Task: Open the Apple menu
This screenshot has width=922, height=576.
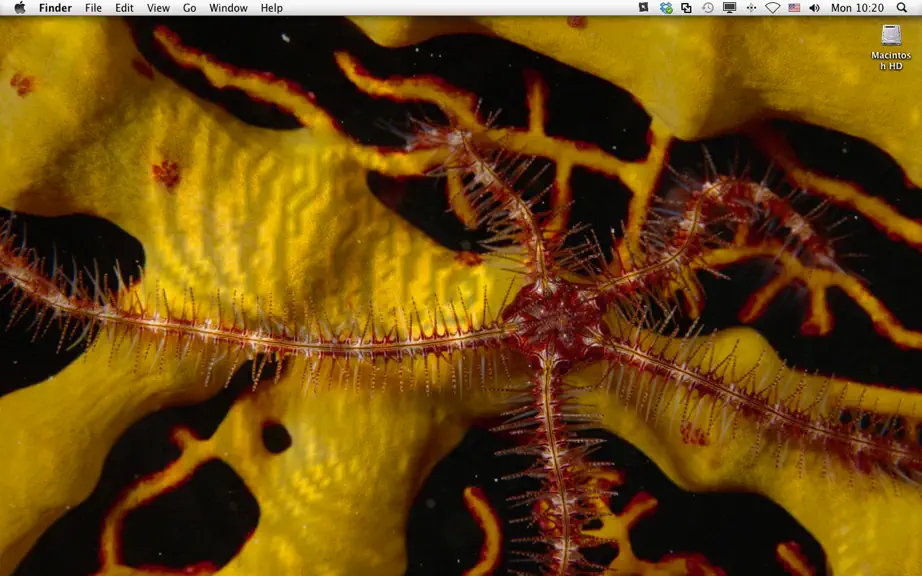Action: 19,8
